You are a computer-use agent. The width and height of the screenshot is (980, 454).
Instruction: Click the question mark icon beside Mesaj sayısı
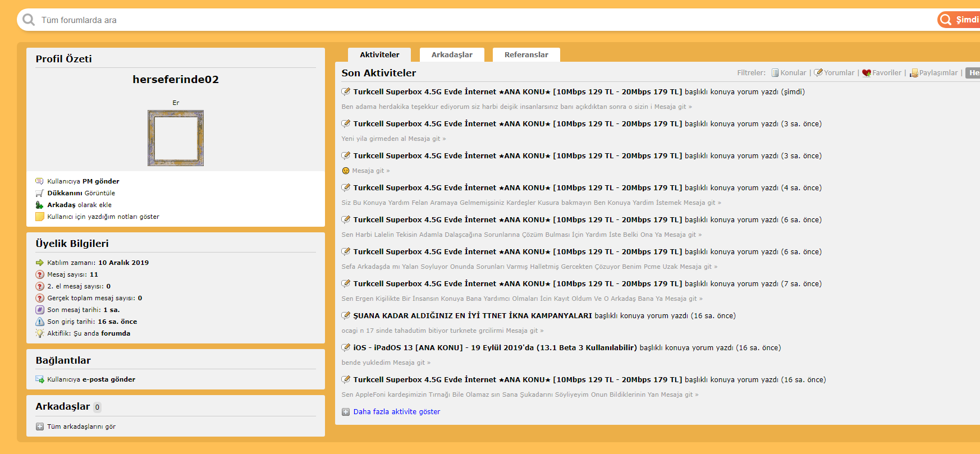click(39, 274)
